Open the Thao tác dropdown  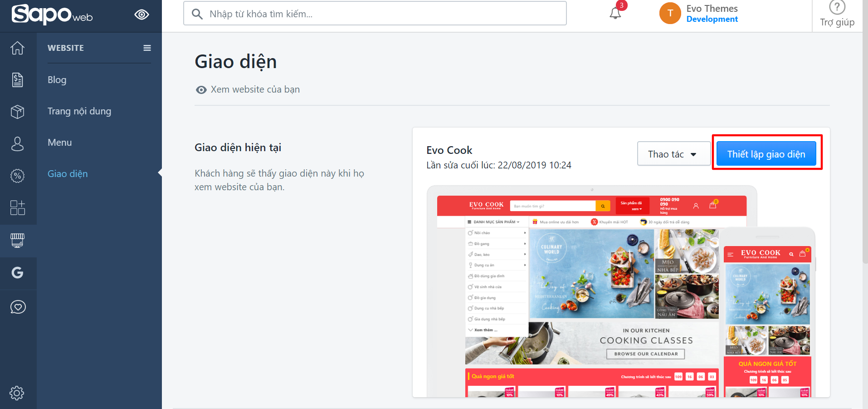click(x=673, y=154)
